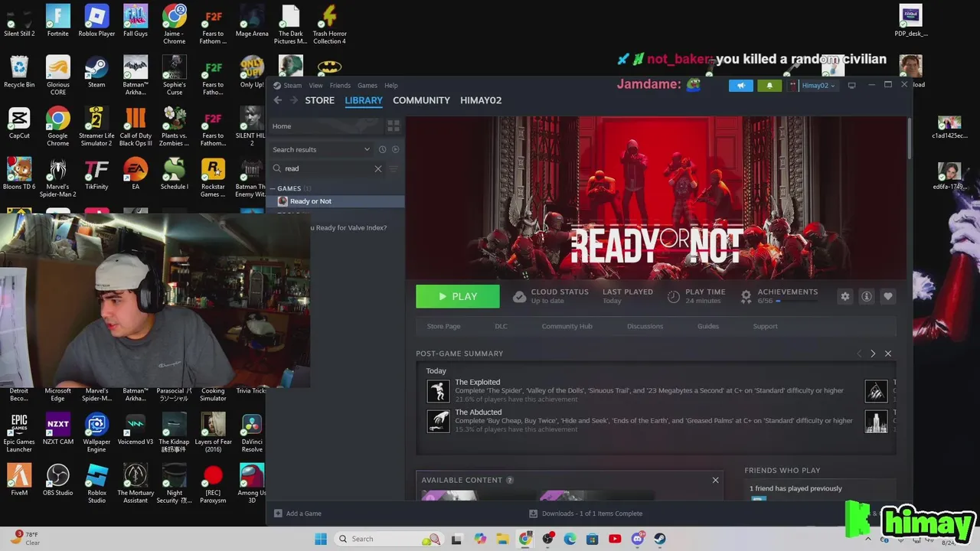The height and width of the screenshot is (551, 980).
Task: Open Google Chrome desktop shortcut
Action: click(57, 126)
